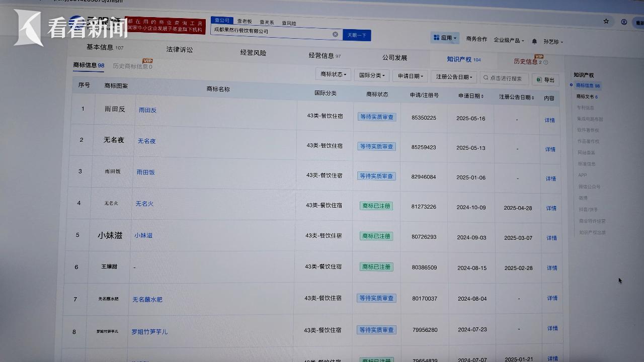The width and height of the screenshot is (644, 362).
Task: Click the 小妹滋 trademark logo image
Action: [x=110, y=235]
